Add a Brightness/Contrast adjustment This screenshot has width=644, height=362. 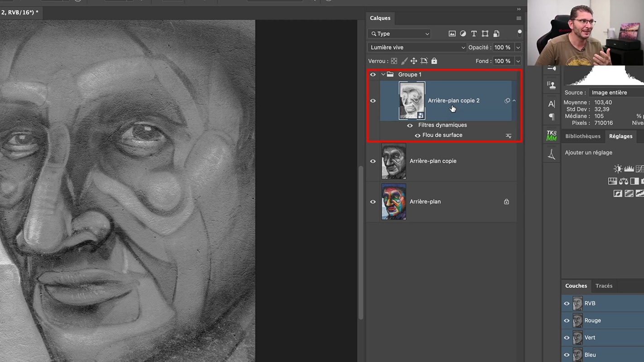click(x=618, y=169)
